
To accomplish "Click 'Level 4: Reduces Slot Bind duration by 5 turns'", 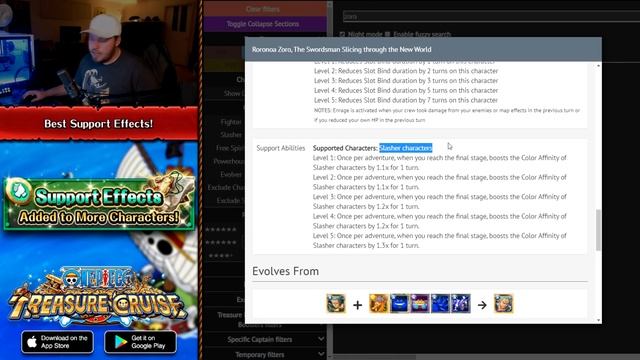I will [406, 90].
